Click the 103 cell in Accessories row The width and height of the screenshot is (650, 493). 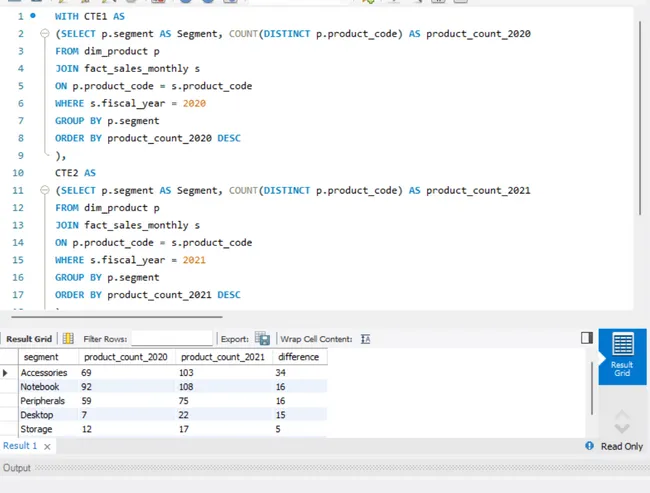(224, 373)
